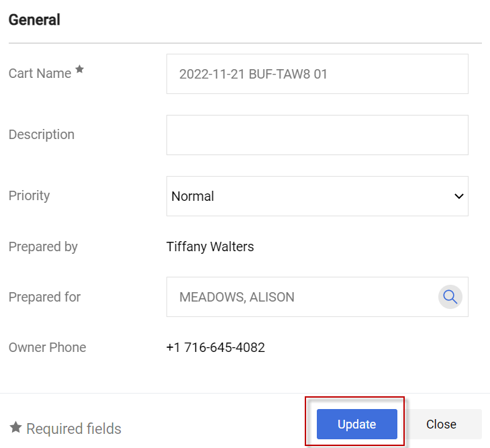Click the Priority label
This screenshot has height=448, width=490.
[x=30, y=195]
